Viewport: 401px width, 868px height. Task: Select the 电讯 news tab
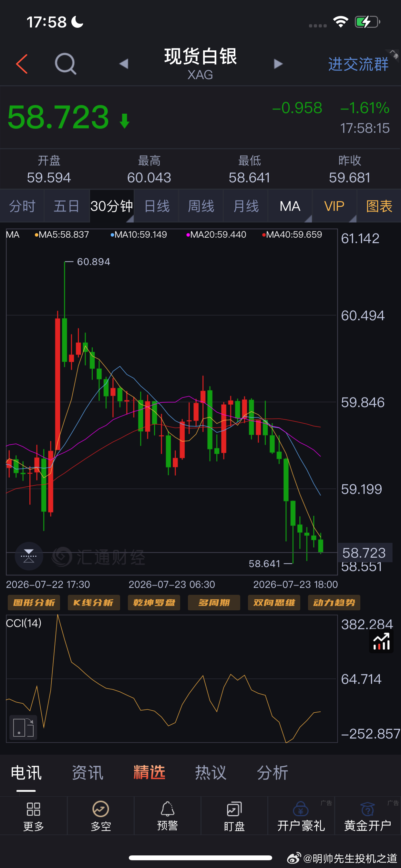[x=26, y=773]
